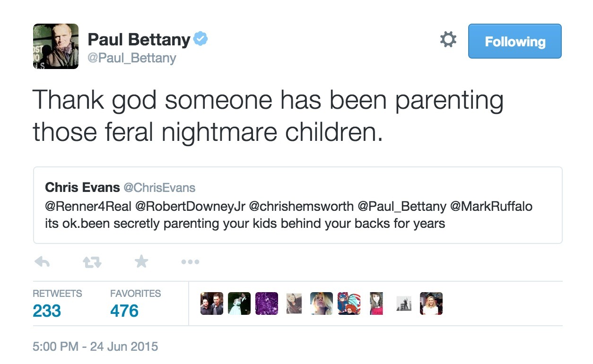The height and width of the screenshot is (364, 593).
Task: Click the first favoriter avatar showing two men
Action: coord(212,303)
